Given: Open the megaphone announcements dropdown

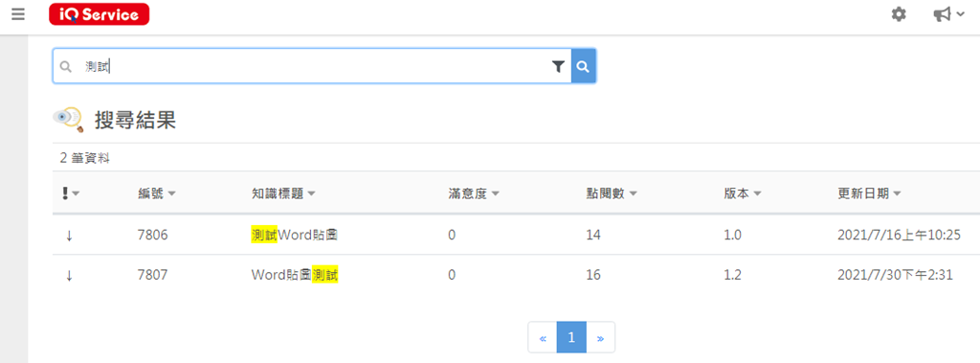Looking at the screenshot, I should pyautogui.click(x=948, y=14).
